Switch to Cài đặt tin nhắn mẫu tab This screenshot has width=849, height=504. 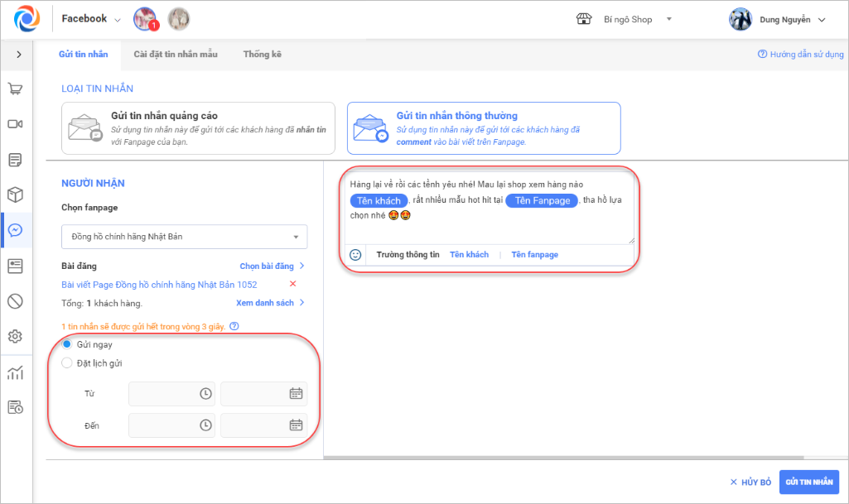pos(176,54)
